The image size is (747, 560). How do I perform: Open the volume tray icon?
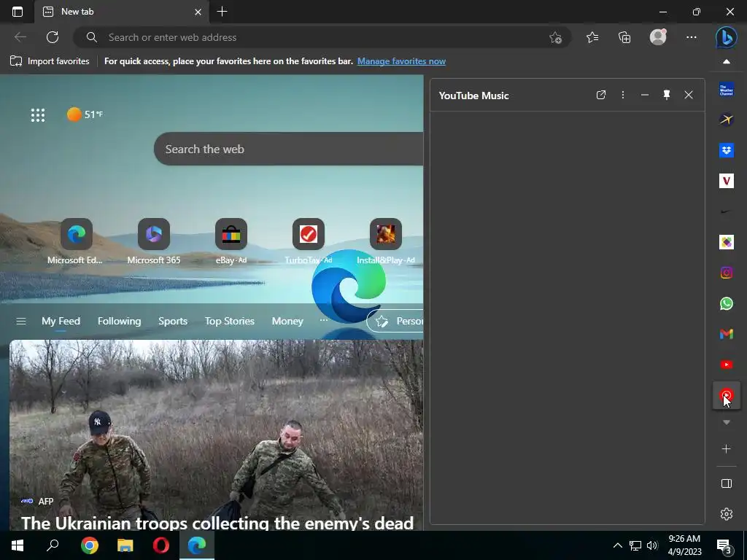652,545
